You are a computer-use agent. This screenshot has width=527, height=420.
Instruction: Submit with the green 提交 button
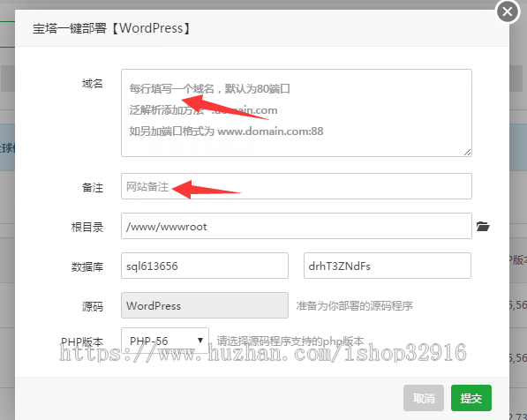(x=471, y=398)
